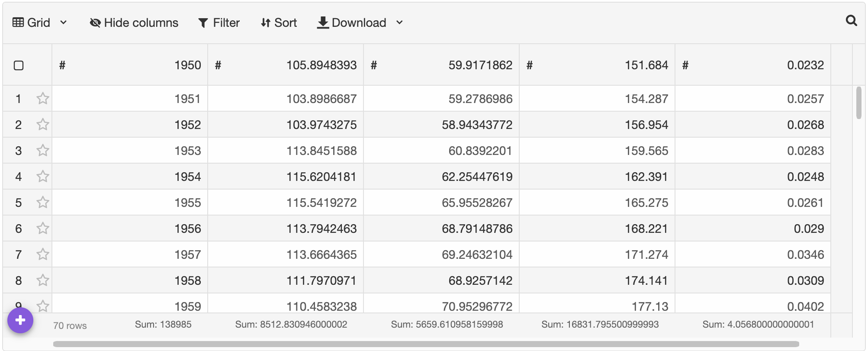Star row 4 with year 1954

click(x=42, y=177)
